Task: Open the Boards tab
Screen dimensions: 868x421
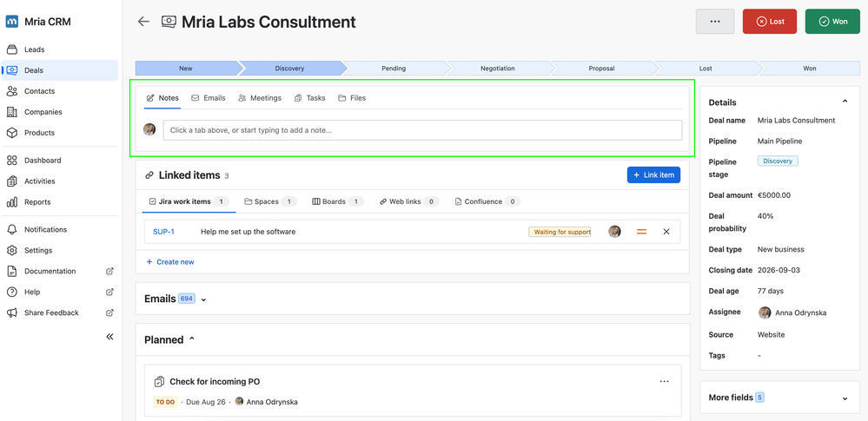Action: [338, 201]
